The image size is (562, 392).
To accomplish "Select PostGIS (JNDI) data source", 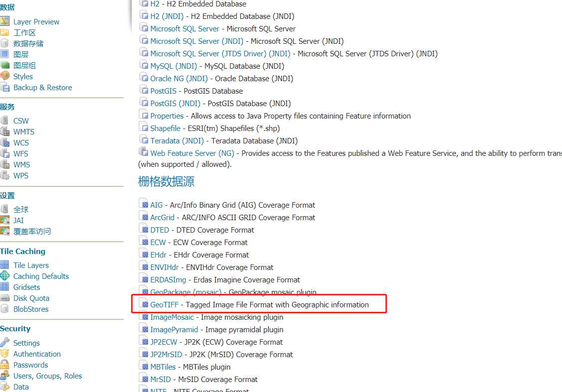I will click(x=175, y=104).
